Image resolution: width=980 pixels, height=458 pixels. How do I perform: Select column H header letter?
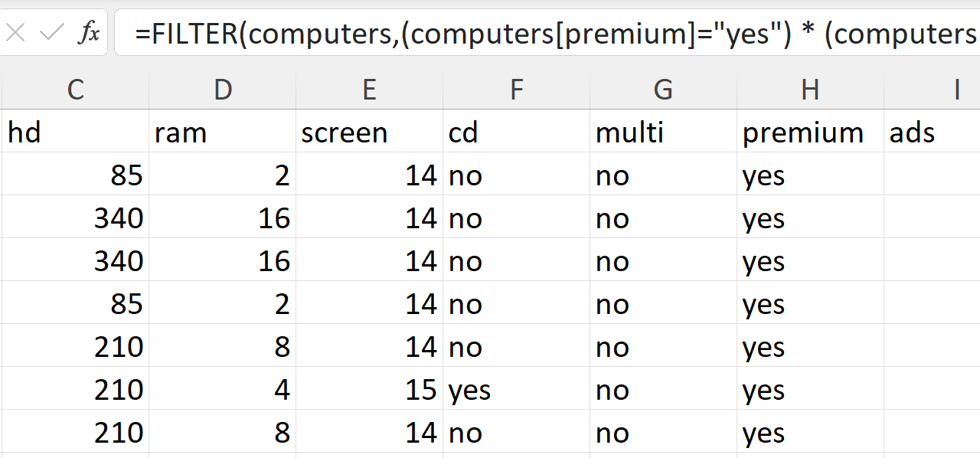[810, 90]
